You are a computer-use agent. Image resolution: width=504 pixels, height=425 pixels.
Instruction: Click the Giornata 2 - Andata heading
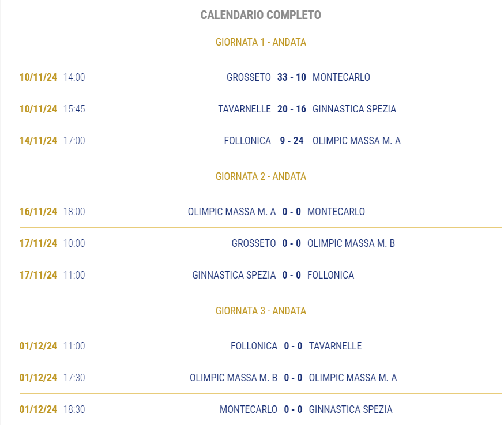pos(261,176)
